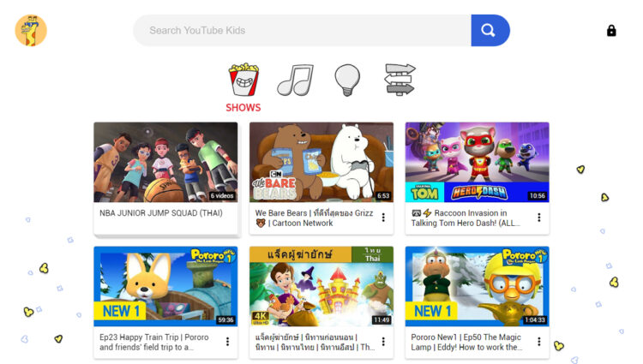Select the Shows popcorn category

click(x=243, y=80)
